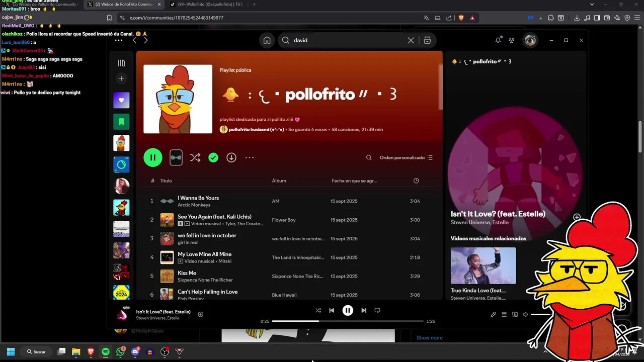This screenshot has width=644, height=362.
Task: Collapse Your Library sidebar
Action: pyautogui.click(x=121, y=63)
